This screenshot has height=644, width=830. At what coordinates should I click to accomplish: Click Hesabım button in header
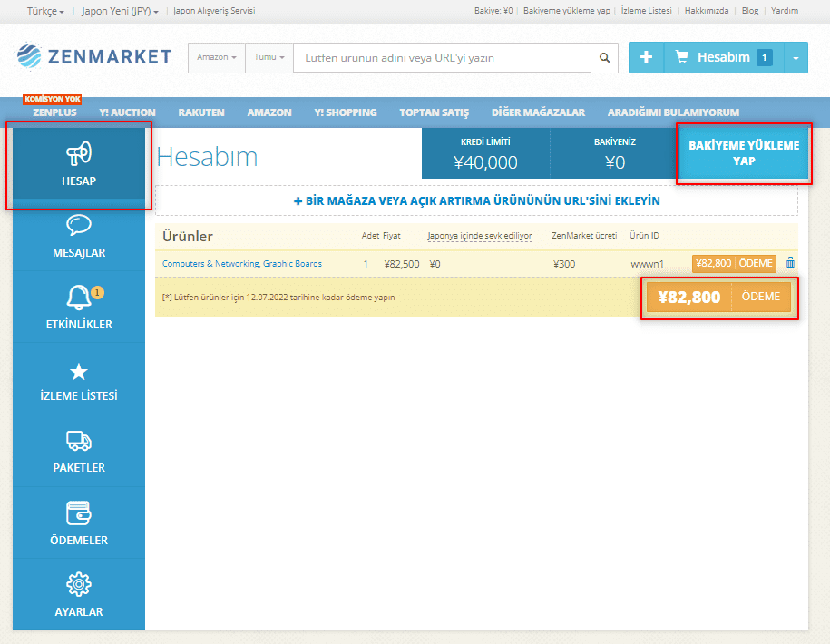pos(723,57)
